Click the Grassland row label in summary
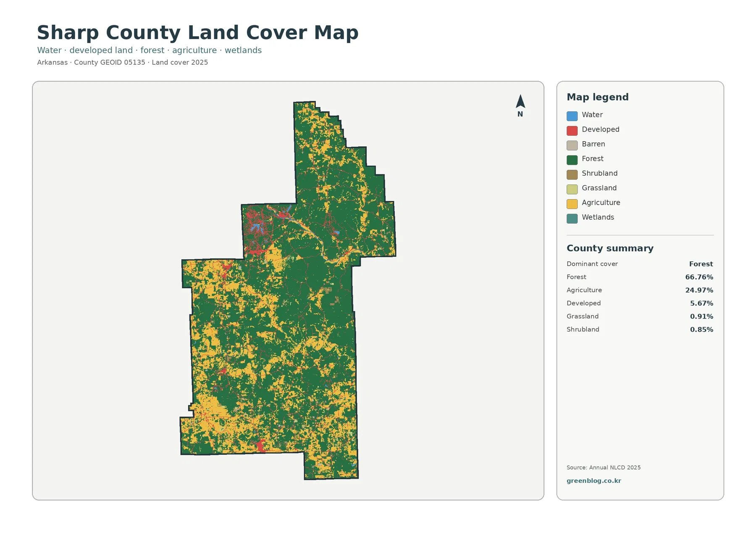 pos(583,316)
